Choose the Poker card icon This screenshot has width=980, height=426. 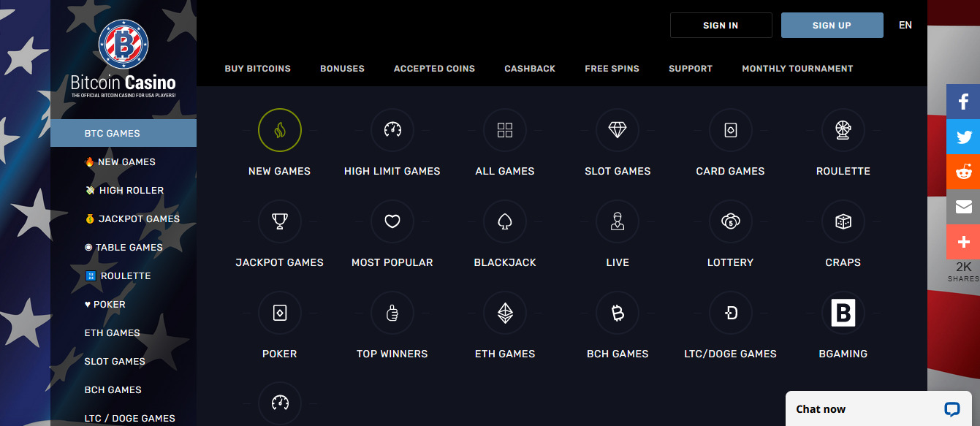tap(280, 313)
